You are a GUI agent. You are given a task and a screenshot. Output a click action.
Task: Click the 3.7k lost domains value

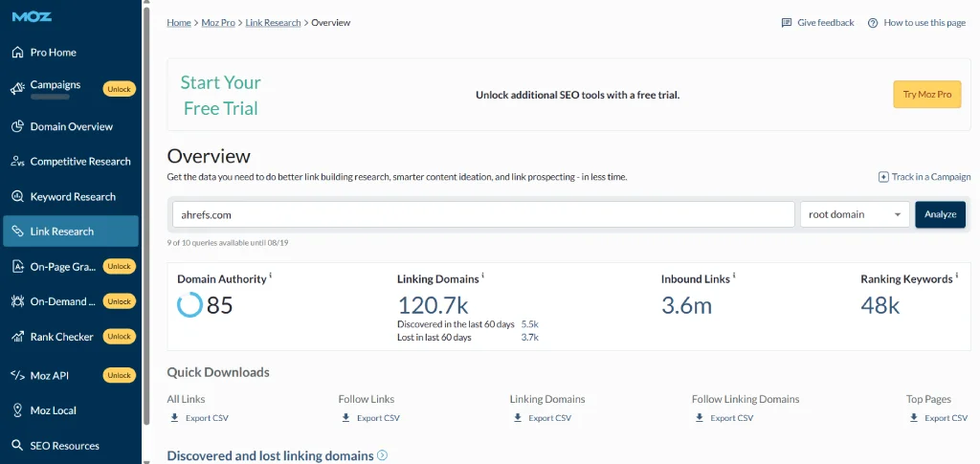click(x=530, y=338)
